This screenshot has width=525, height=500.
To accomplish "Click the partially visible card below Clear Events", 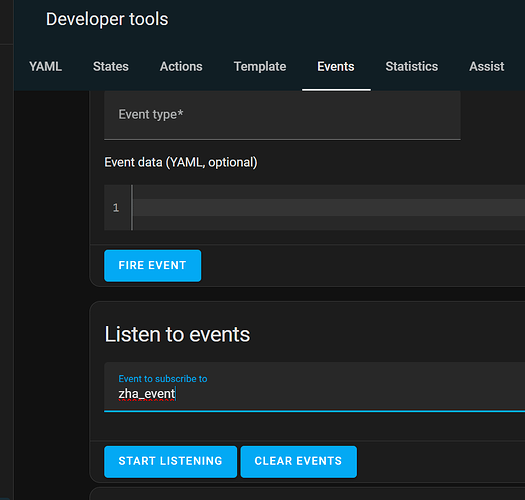I will 307,494.
